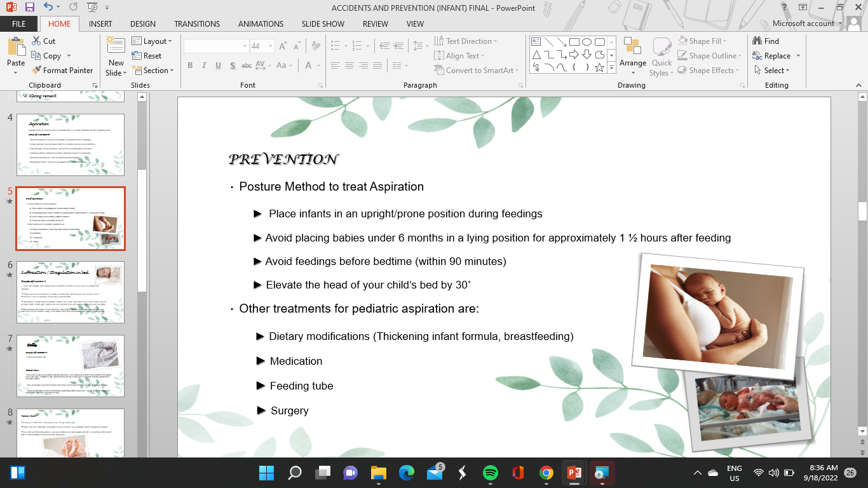This screenshot has height=488, width=868.
Task: Select the Right Arrow shape
Action: 574,55
